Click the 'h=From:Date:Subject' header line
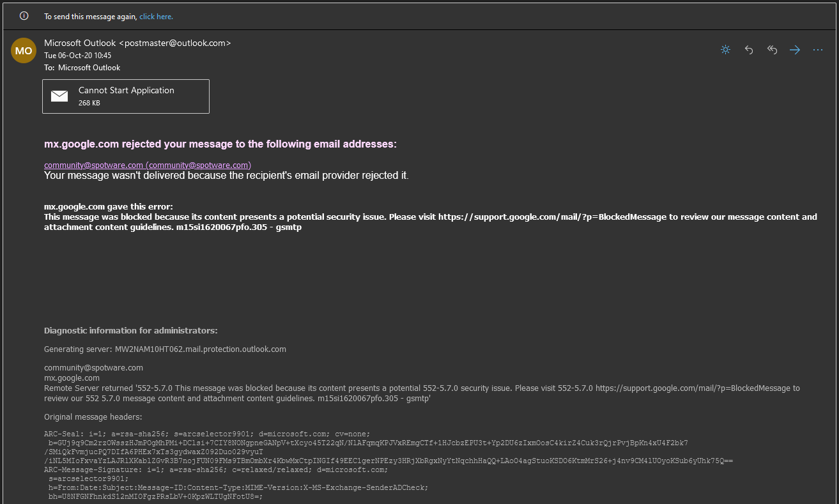839x504 pixels. click(238, 487)
